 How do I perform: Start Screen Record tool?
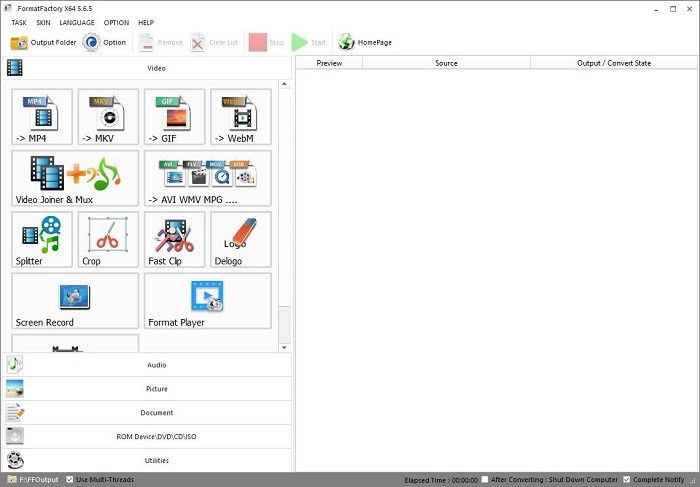(x=75, y=301)
